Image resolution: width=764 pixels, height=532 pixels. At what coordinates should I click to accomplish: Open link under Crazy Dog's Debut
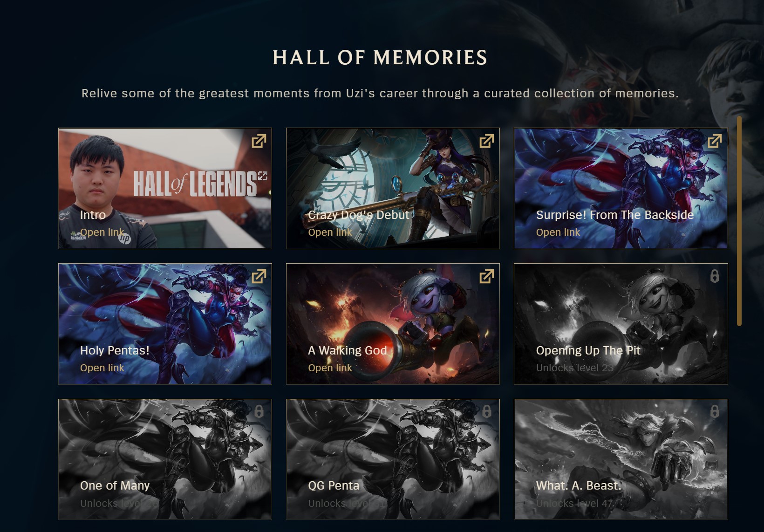(x=330, y=232)
